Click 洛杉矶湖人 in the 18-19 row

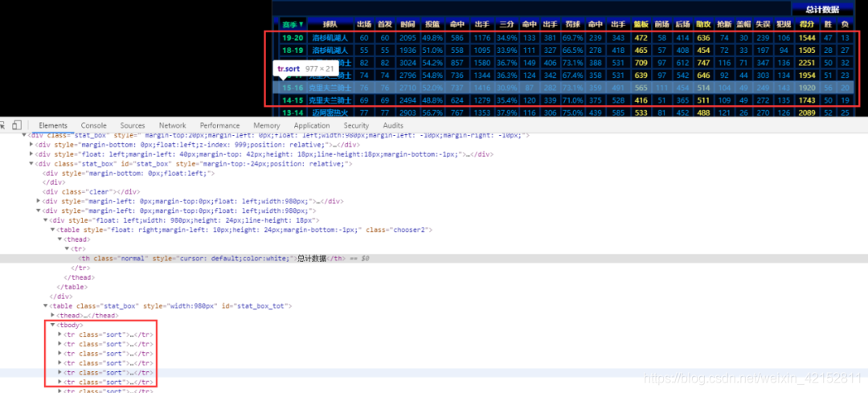pos(330,51)
